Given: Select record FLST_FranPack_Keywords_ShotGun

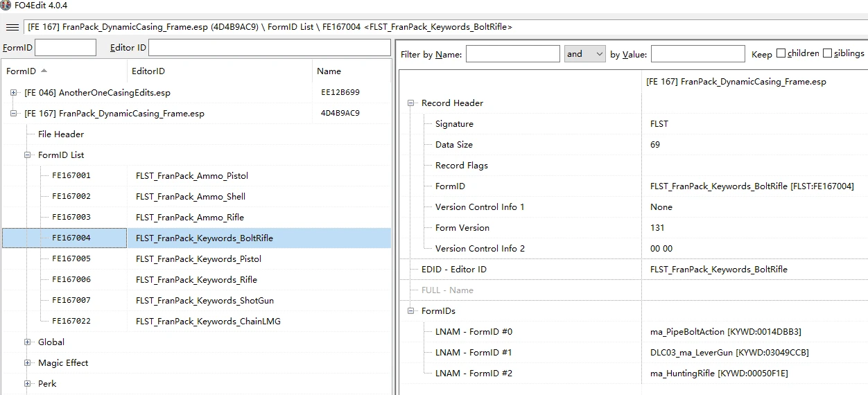Looking at the screenshot, I should point(205,300).
